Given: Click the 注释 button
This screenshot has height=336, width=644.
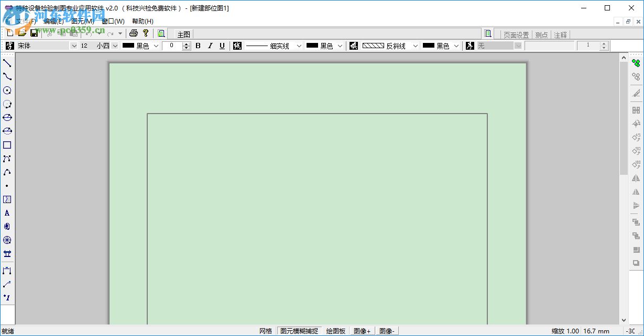Looking at the screenshot, I should tap(560, 35).
